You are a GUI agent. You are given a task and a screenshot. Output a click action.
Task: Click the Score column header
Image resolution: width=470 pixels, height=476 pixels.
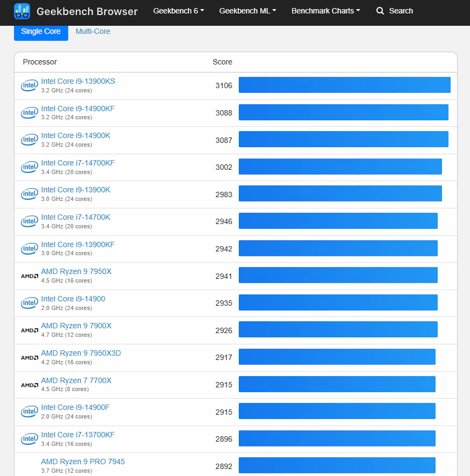[223, 62]
